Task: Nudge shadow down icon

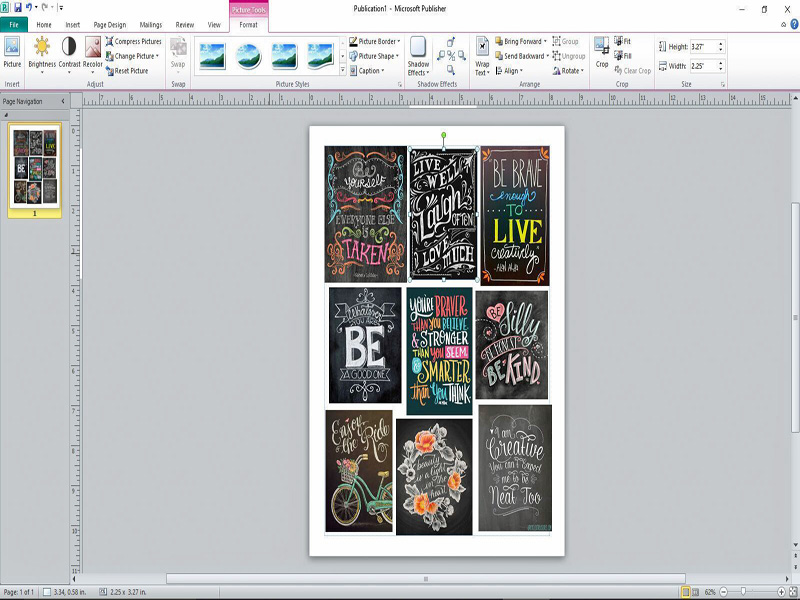Action: pyautogui.click(x=451, y=69)
